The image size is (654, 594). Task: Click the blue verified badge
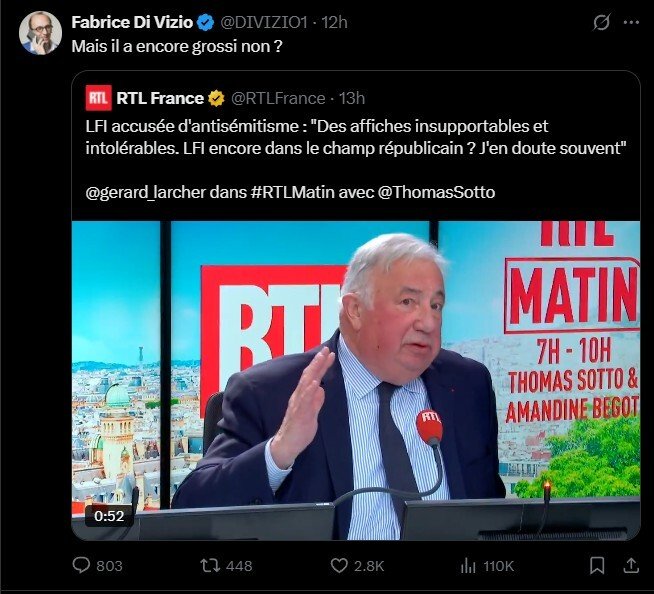(205, 21)
